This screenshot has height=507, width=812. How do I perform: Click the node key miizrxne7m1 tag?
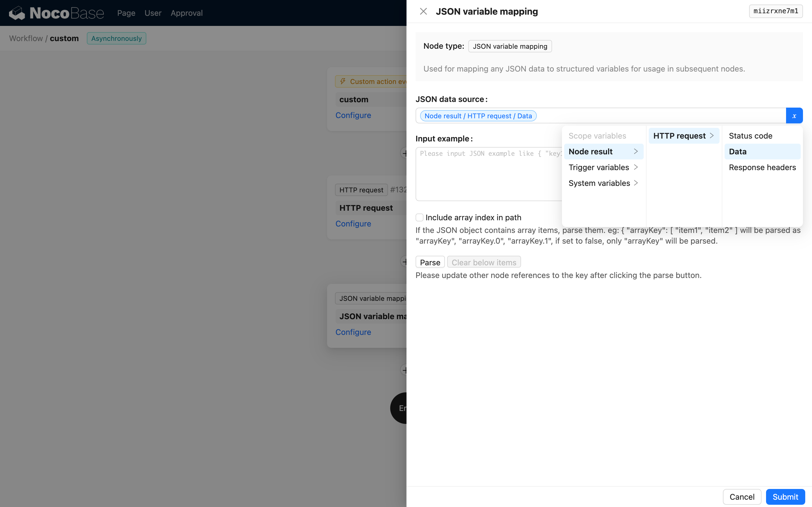tap(775, 11)
